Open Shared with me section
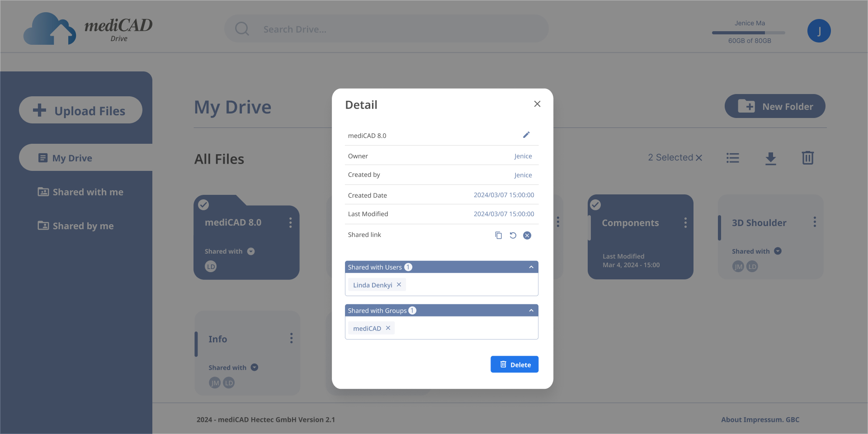Image resolution: width=868 pixels, height=434 pixels. pos(80,192)
